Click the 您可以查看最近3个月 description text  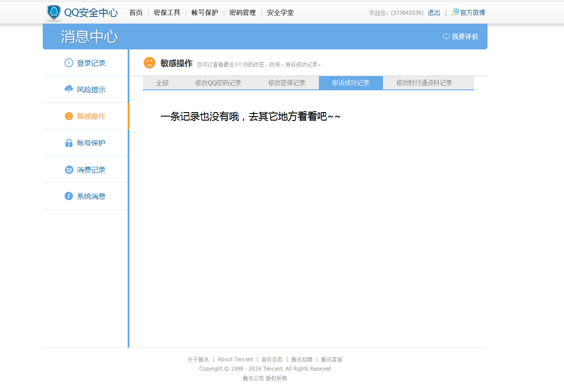(x=259, y=65)
